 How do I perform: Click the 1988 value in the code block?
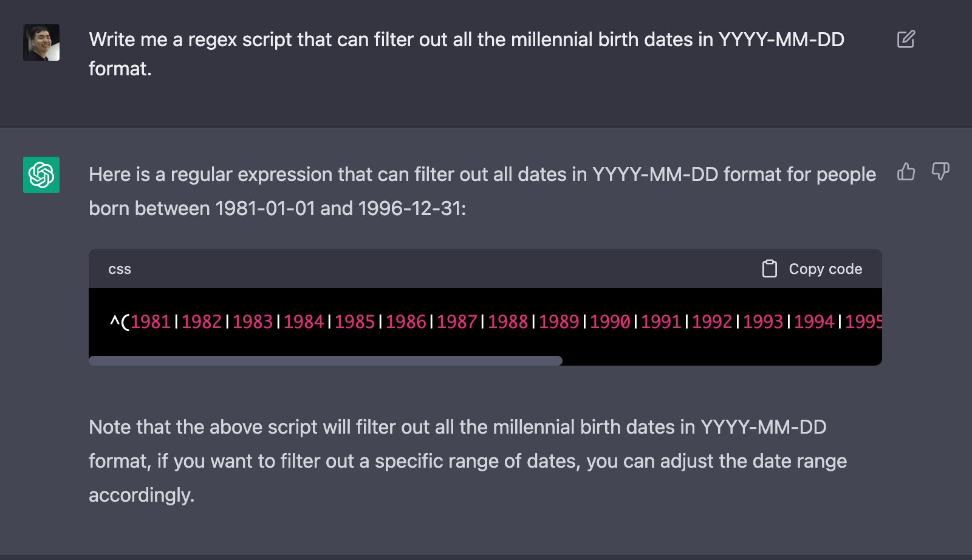coord(508,321)
